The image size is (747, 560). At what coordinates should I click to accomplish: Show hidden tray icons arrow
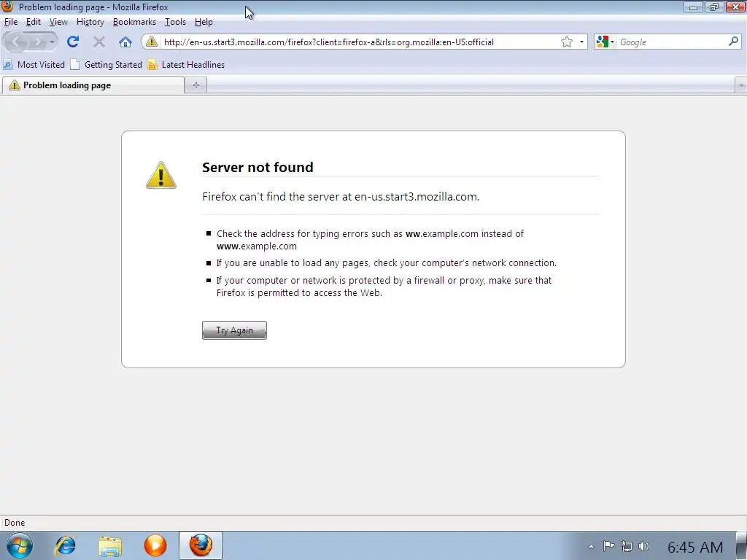click(591, 546)
